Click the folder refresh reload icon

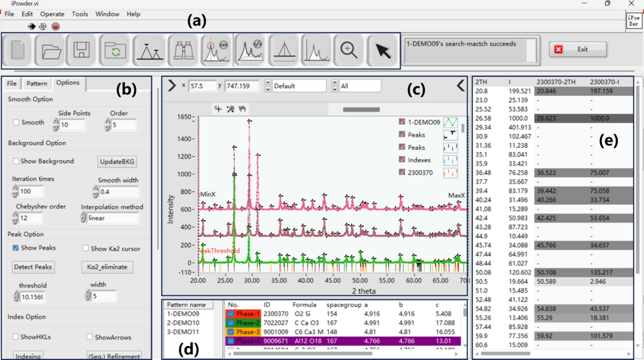(115, 50)
